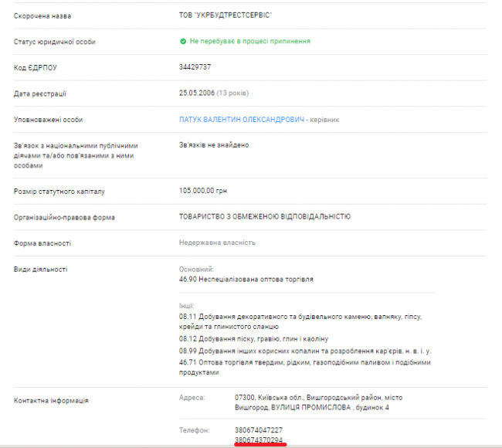Click the green status checkmark icon

[183, 41]
